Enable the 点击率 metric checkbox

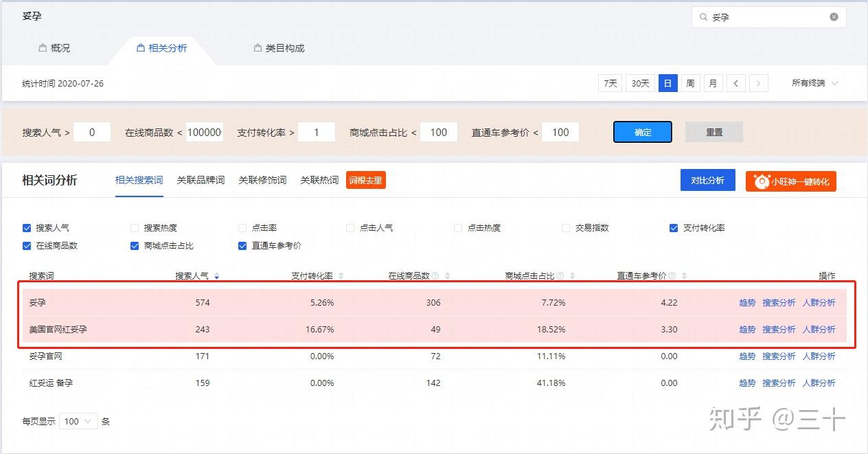[242, 227]
